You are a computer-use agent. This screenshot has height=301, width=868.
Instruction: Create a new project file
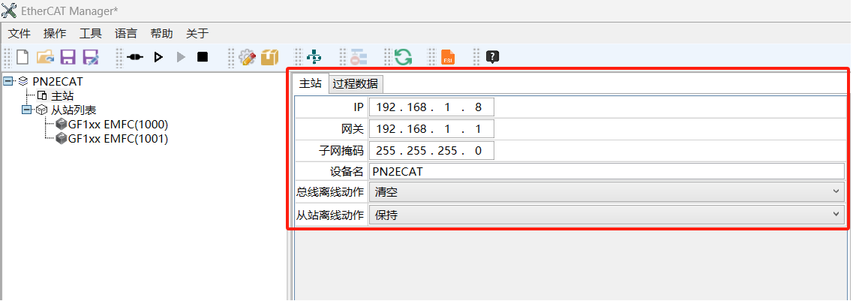(23, 56)
